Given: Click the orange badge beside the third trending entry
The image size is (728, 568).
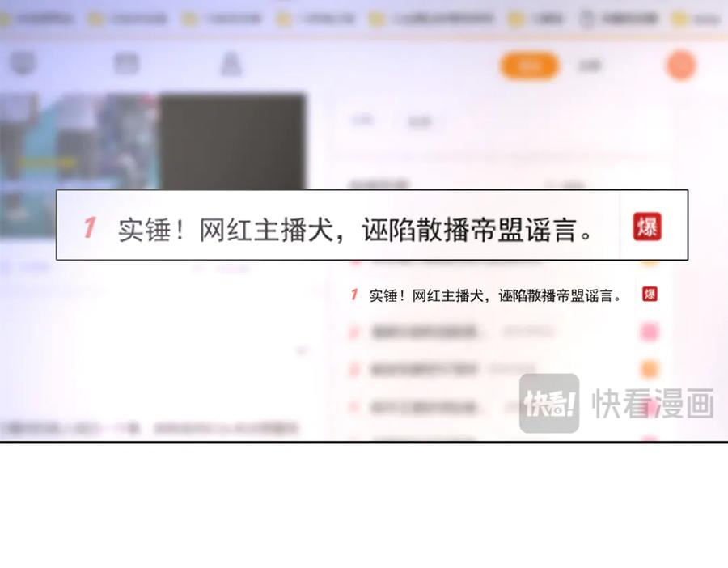Looking at the screenshot, I should 650,369.
